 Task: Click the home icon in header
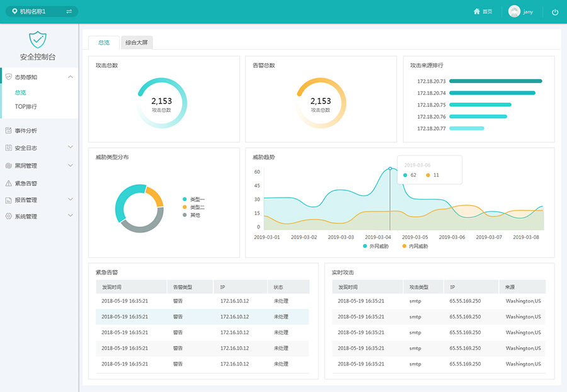coord(477,11)
